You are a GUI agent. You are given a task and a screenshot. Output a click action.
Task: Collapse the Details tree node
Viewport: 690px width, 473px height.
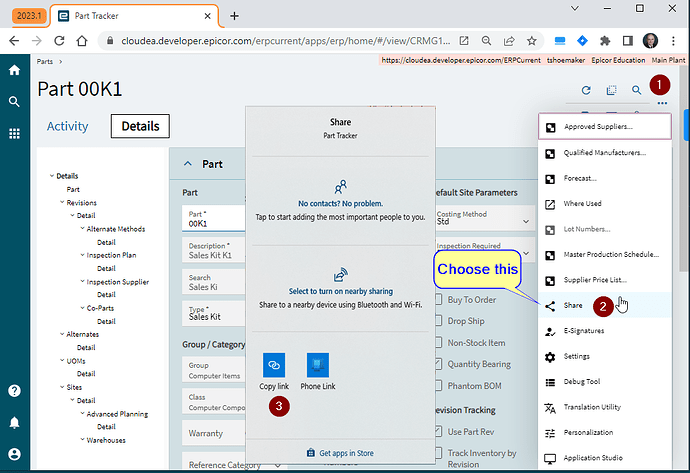tap(52, 176)
